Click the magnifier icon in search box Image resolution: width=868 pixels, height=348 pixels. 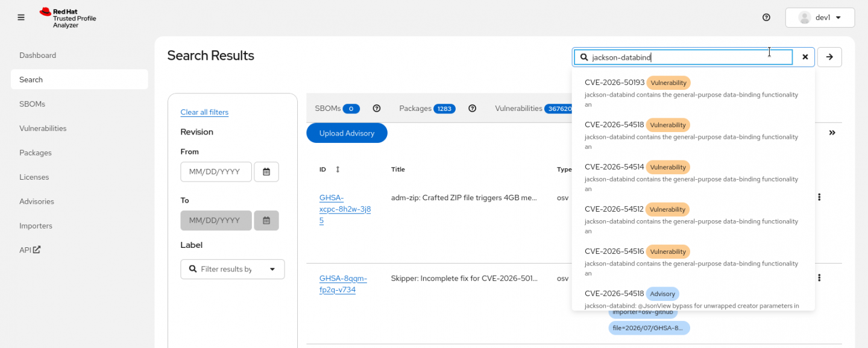[x=584, y=57]
